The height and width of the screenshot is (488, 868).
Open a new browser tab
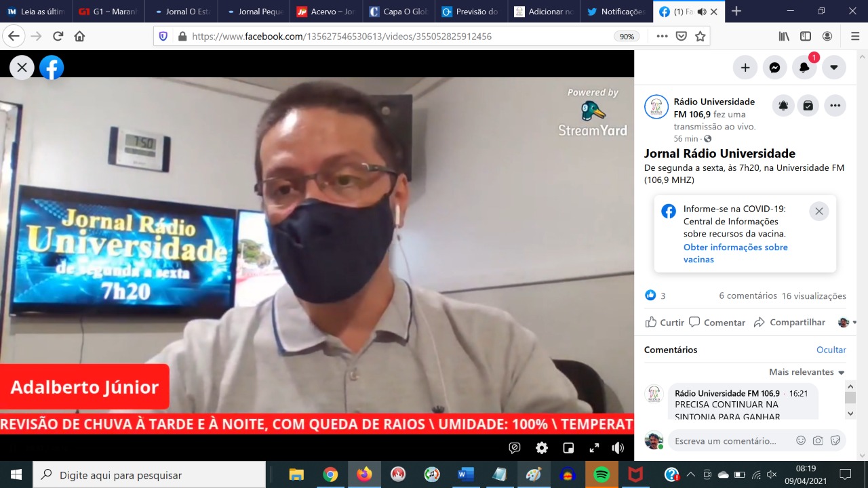click(736, 12)
